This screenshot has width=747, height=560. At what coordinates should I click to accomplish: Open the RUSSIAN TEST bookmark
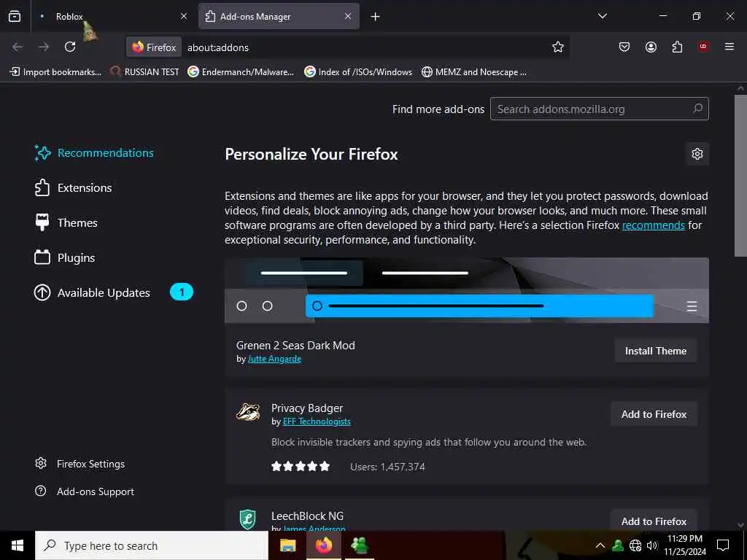(x=144, y=72)
